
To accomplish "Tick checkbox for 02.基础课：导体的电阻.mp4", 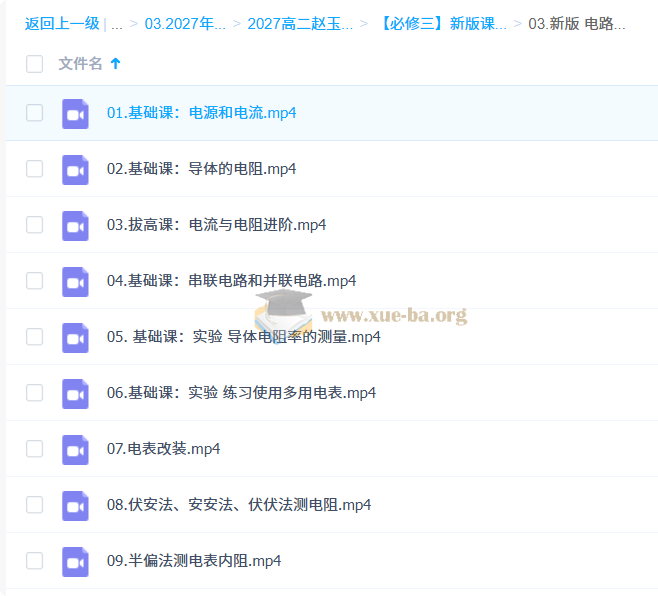I will click(34, 169).
